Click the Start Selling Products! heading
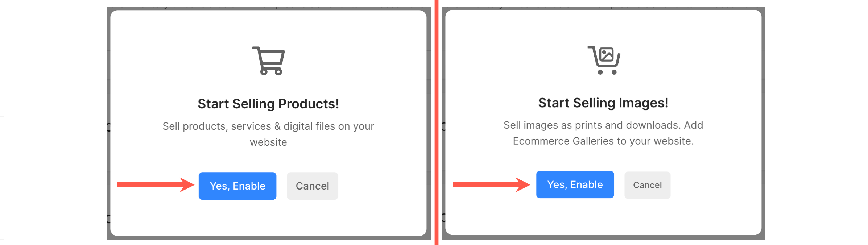This screenshot has height=245, width=868. [268, 104]
